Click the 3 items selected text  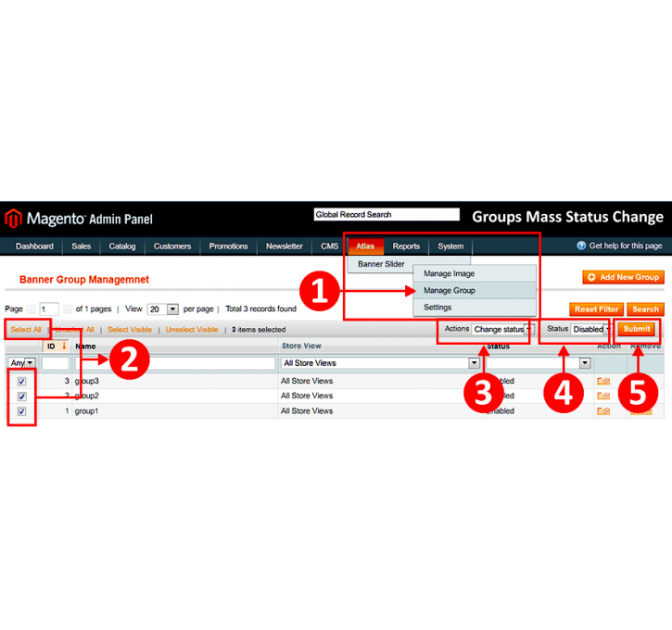coord(259,330)
